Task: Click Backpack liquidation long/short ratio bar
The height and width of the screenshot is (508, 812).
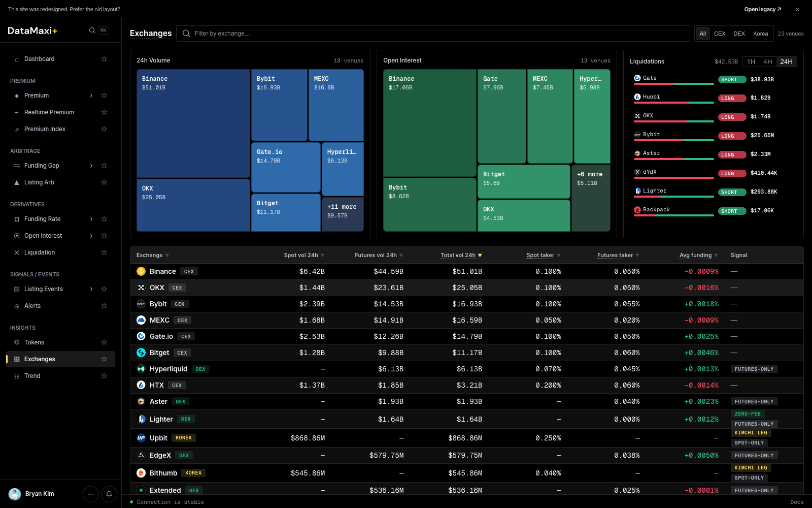Action: pyautogui.click(x=674, y=215)
